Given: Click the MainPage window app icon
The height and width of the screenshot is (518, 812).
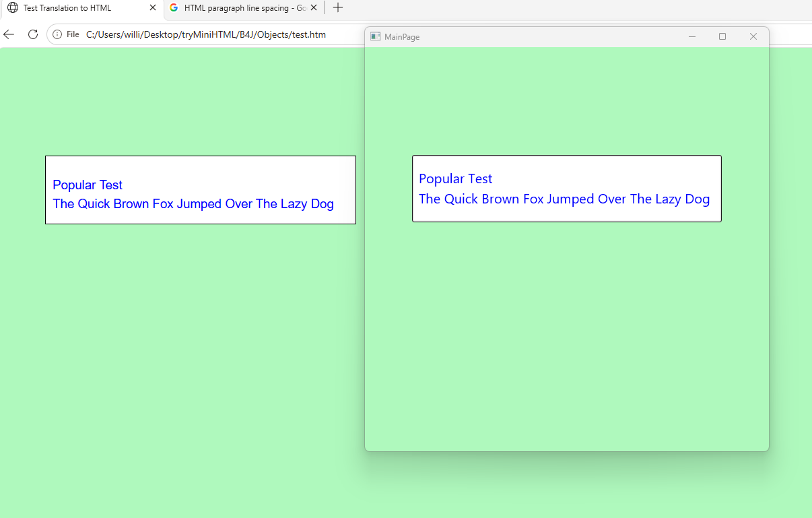Looking at the screenshot, I should tap(376, 36).
